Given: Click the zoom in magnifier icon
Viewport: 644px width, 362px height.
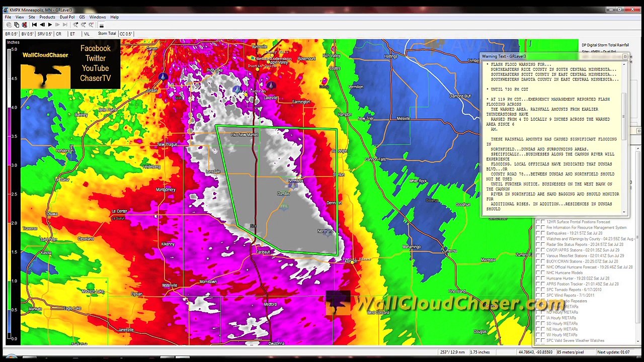Looking at the screenshot, I should click(x=75, y=25).
